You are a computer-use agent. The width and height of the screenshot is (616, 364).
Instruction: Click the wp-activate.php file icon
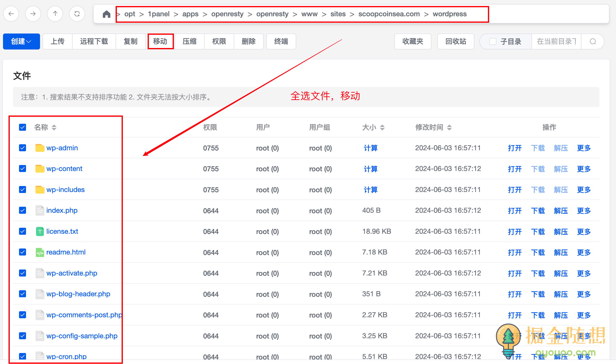(x=40, y=273)
